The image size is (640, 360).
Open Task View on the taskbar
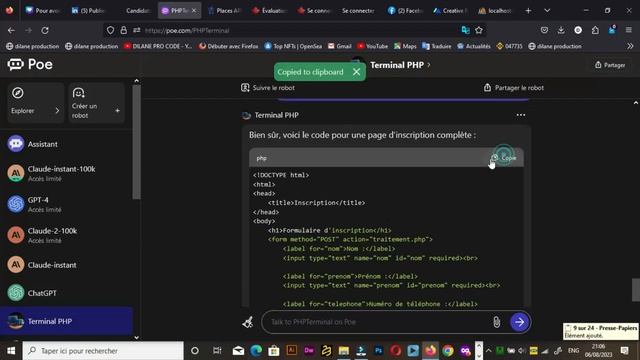click(217, 351)
